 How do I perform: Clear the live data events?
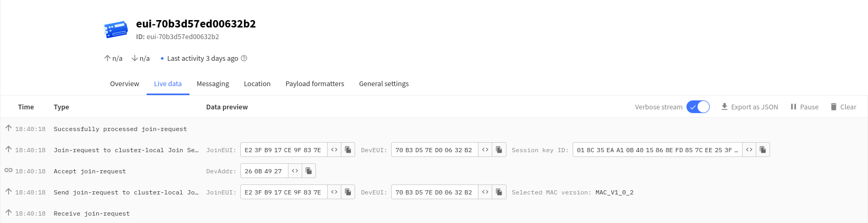pos(843,107)
